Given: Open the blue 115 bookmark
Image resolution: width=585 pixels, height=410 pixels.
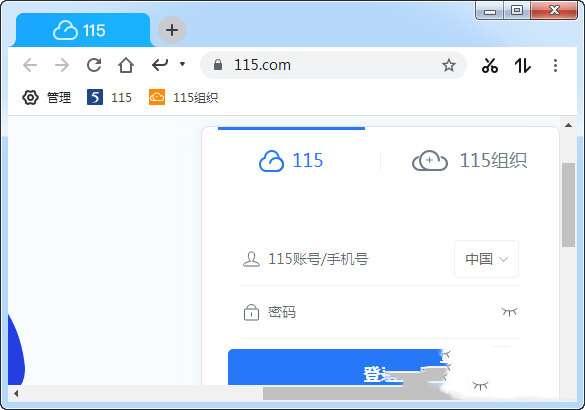Looking at the screenshot, I should 109,98.
